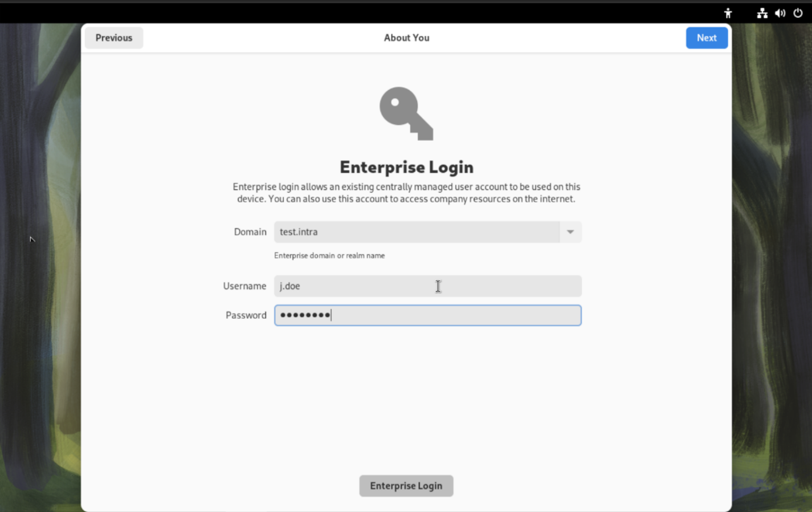Viewport: 812px width, 512px height.
Task: Click the Domain label
Action: pos(250,232)
